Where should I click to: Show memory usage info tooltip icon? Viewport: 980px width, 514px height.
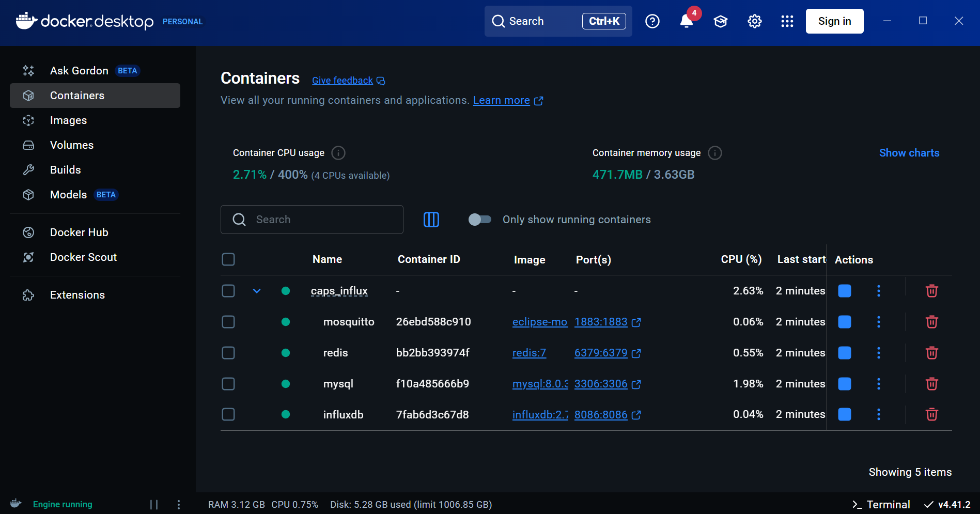click(x=715, y=153)
